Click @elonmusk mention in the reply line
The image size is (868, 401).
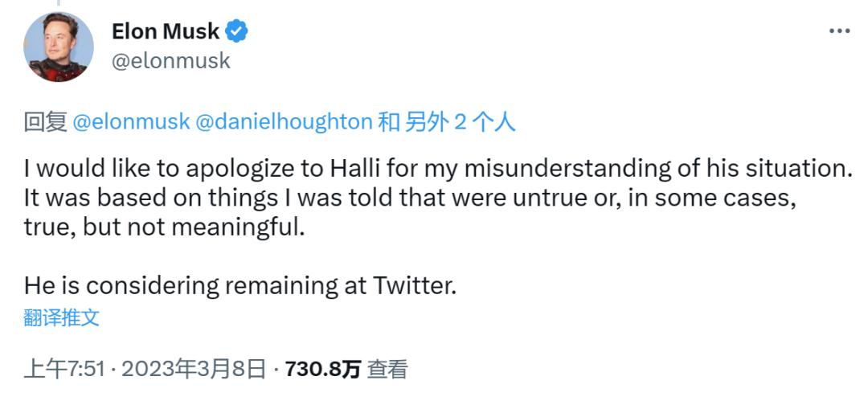(131, 121)
